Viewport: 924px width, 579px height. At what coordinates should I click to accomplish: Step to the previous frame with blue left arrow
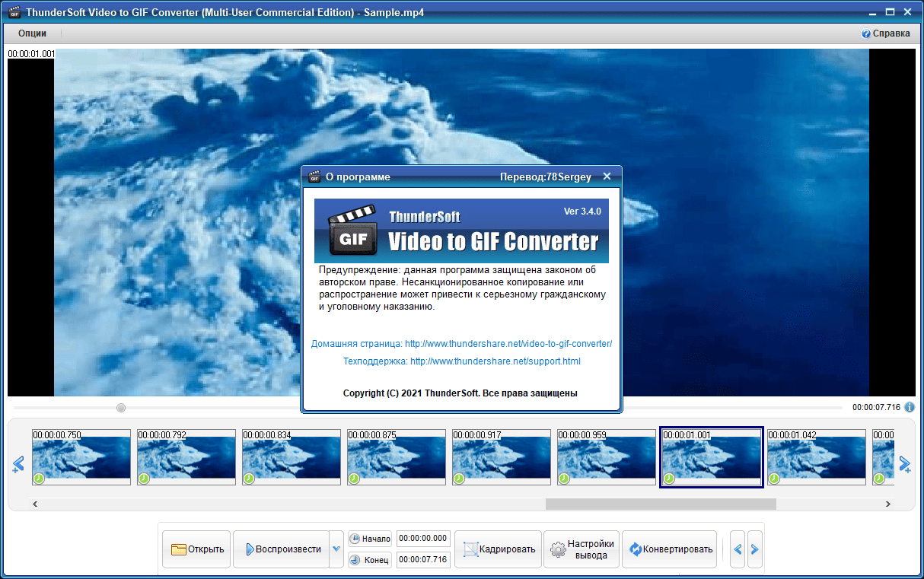[x=737, y=549]
